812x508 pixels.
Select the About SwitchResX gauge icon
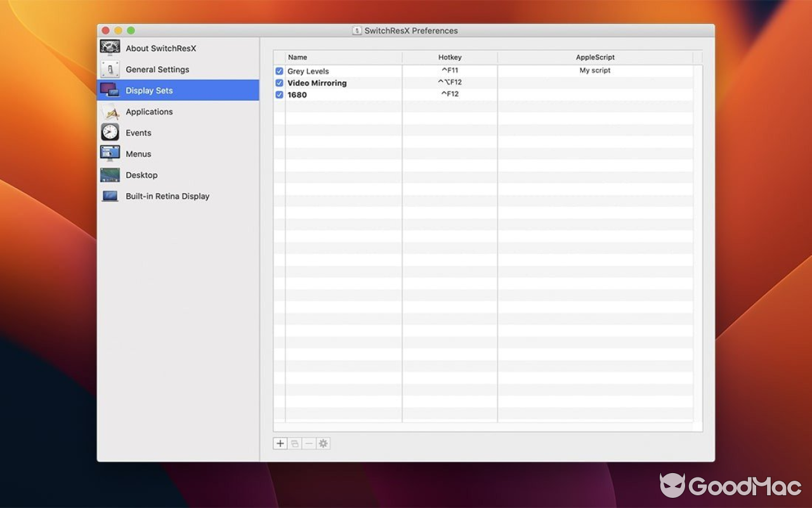pyautogui.click(x=109, y=48)
